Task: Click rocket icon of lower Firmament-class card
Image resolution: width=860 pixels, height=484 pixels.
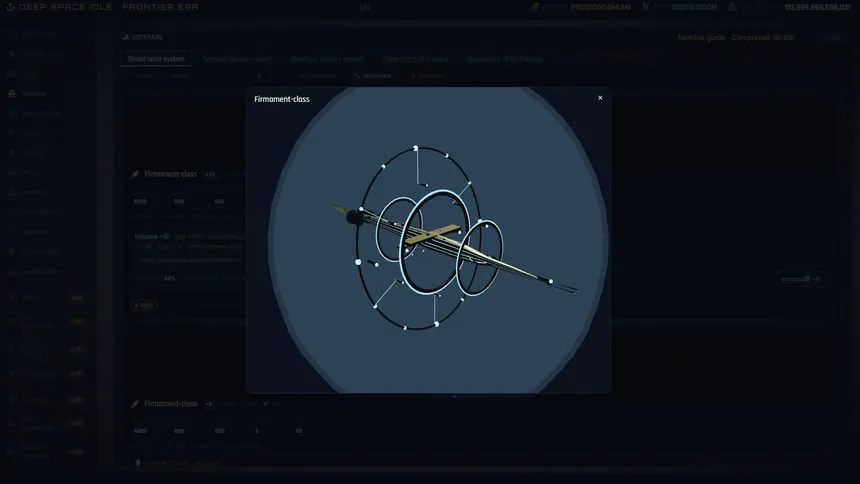Action: click(135, 404)
